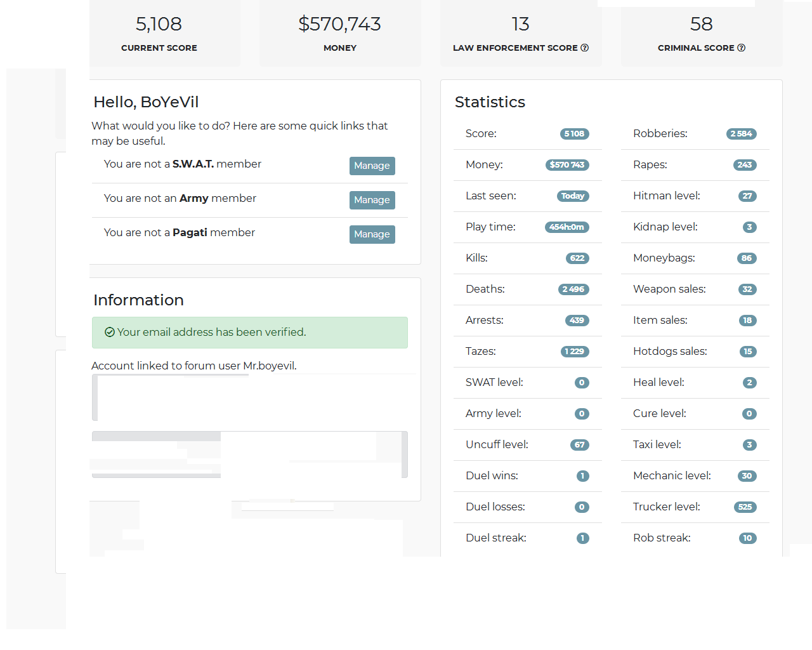Click the Army level value badge
812x650 pixels.
(x=582, y=414)
